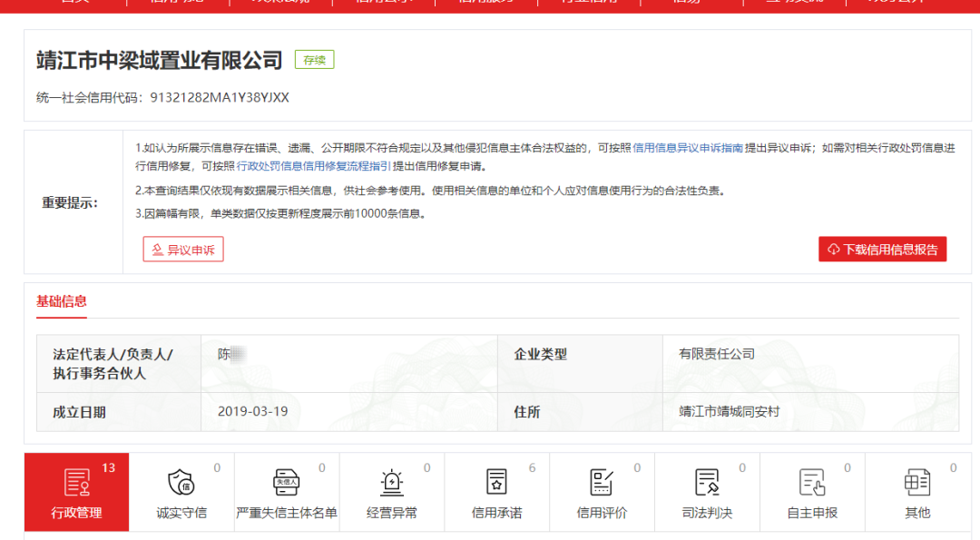980x540 pixels.
Task: Click credit code 91321282MA1Y38YJXX
Action: click(220, 97)
